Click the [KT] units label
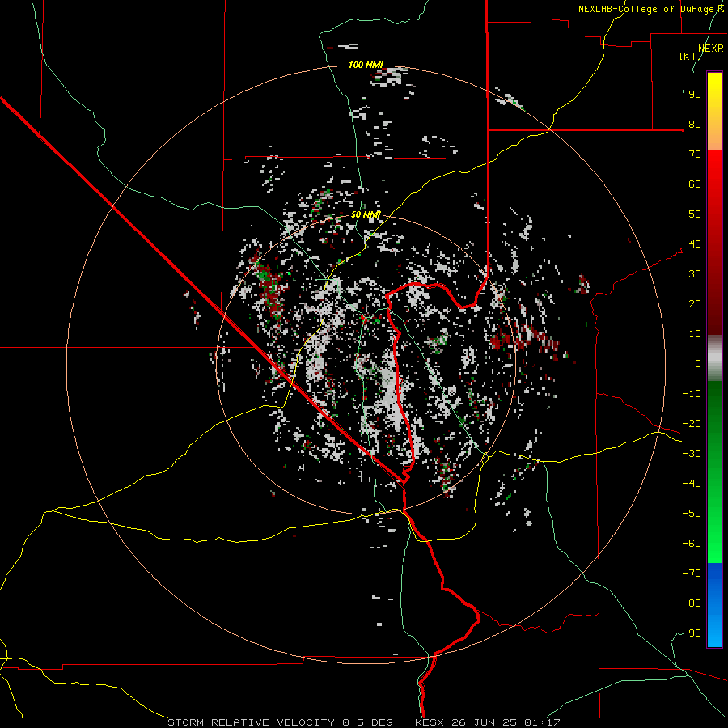This screenshot has width=728, height=728. pos(690,56)
